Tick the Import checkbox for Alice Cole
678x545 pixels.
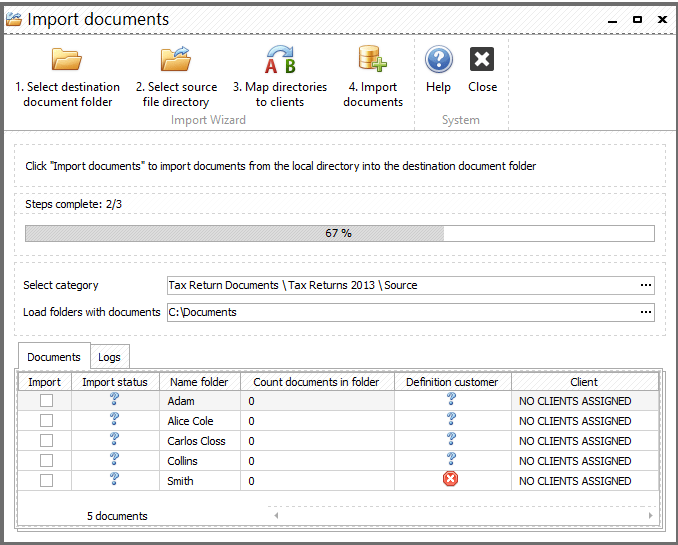point(46,420)
